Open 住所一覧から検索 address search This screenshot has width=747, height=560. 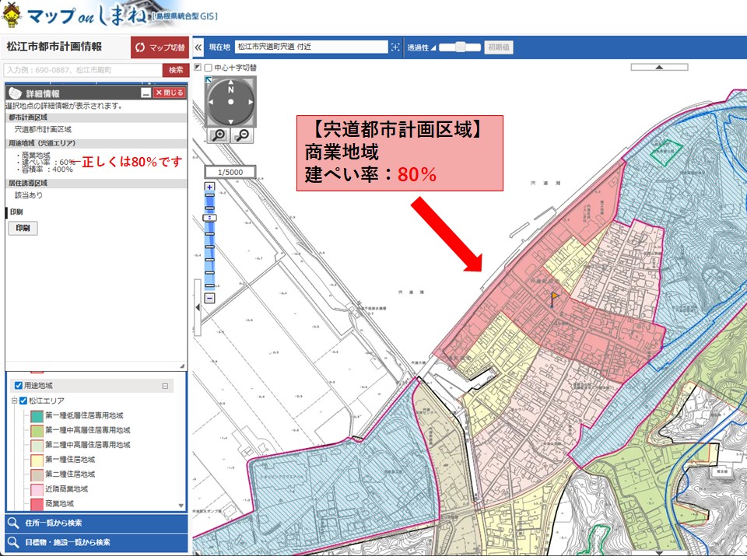point(96,523)
